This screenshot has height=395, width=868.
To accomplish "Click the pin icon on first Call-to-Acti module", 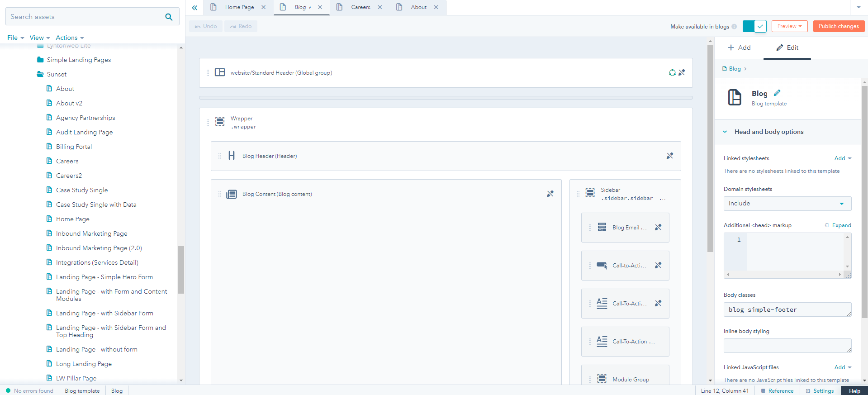I will (658, 265).
